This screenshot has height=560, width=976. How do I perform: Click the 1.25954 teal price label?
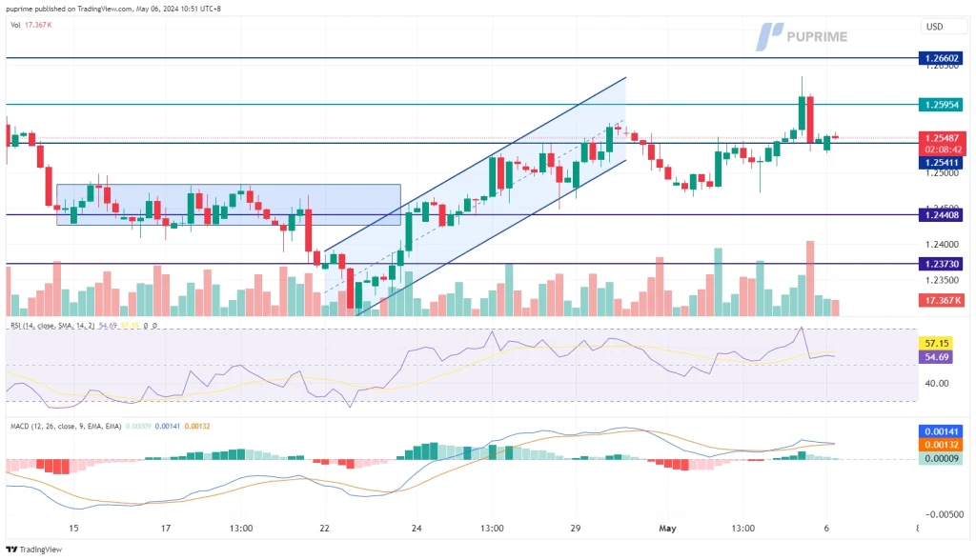click(x=941, y=104)
